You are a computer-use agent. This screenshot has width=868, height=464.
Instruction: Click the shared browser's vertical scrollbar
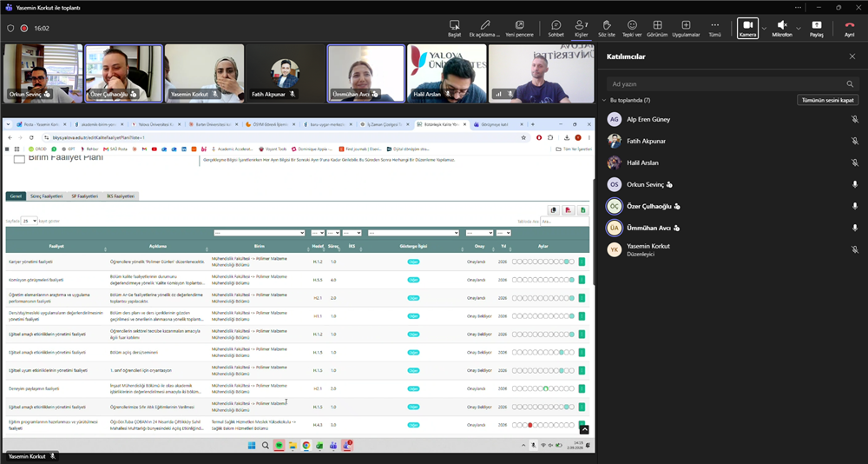pyautogui.click(x=592, y=233)
